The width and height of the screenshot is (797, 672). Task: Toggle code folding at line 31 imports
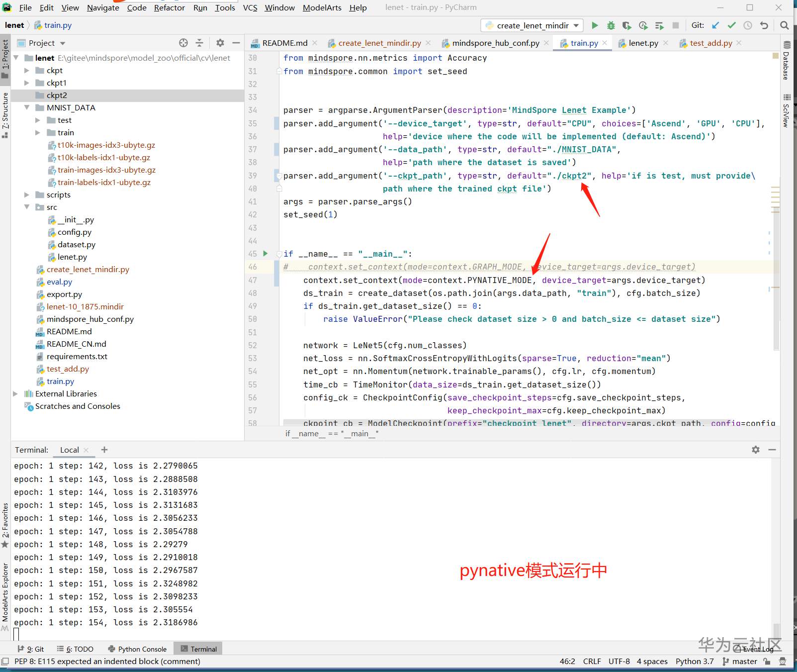279,71
